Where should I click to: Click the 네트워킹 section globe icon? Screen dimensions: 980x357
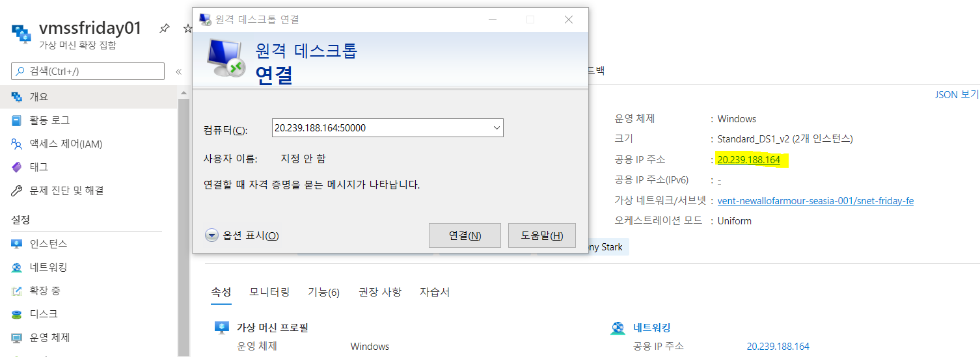[x=618, y=328]
